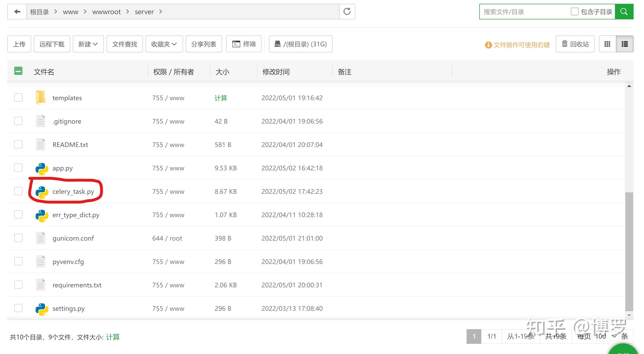Click 计算 to calculate templates folder size

point(221,98)
